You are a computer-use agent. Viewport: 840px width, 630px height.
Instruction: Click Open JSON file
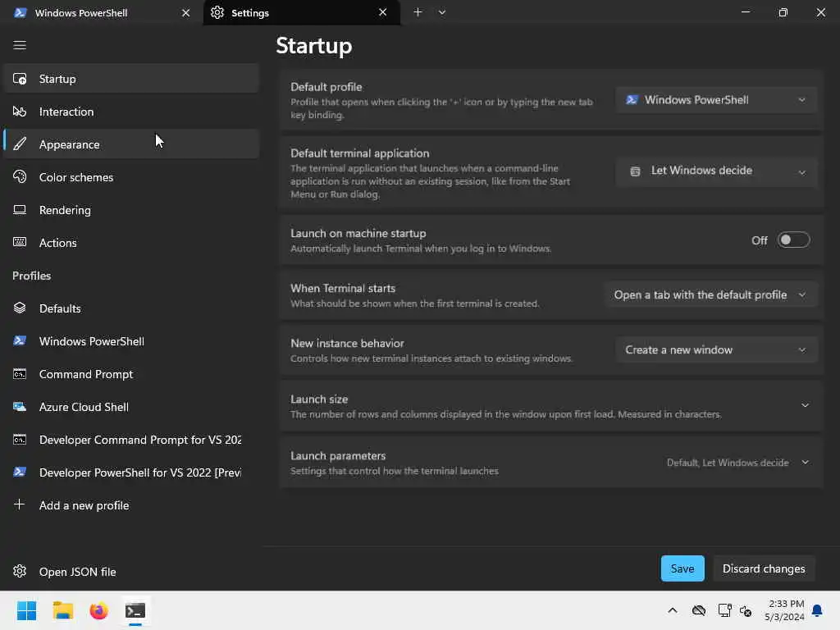(131, 571)
